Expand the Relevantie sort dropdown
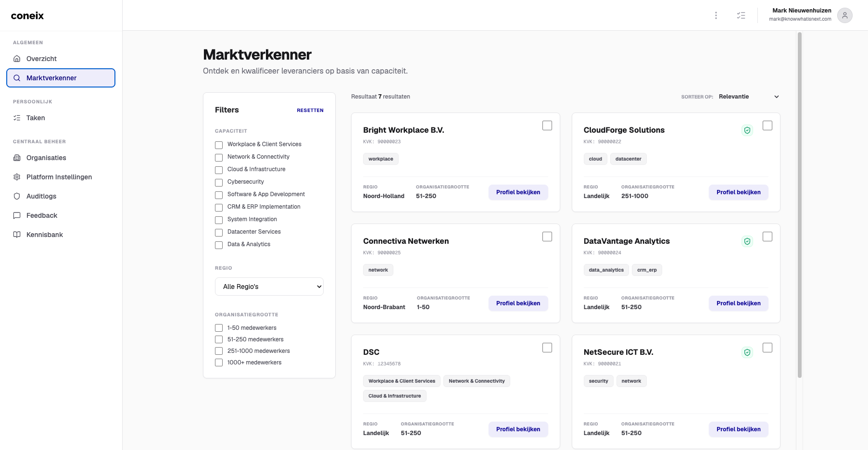 click(x=749, y=97)
